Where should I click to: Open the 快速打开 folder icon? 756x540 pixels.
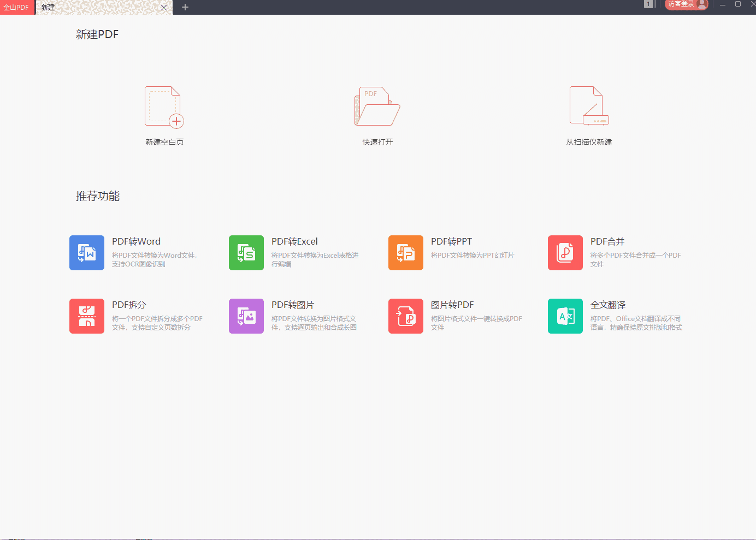pos(376,105)
